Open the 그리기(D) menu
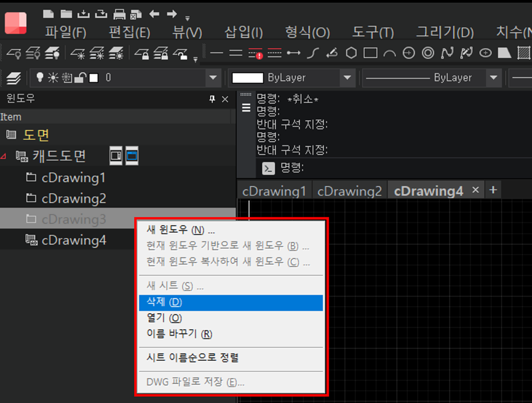Screen dimensions: 532x403 tap(445, 32)
